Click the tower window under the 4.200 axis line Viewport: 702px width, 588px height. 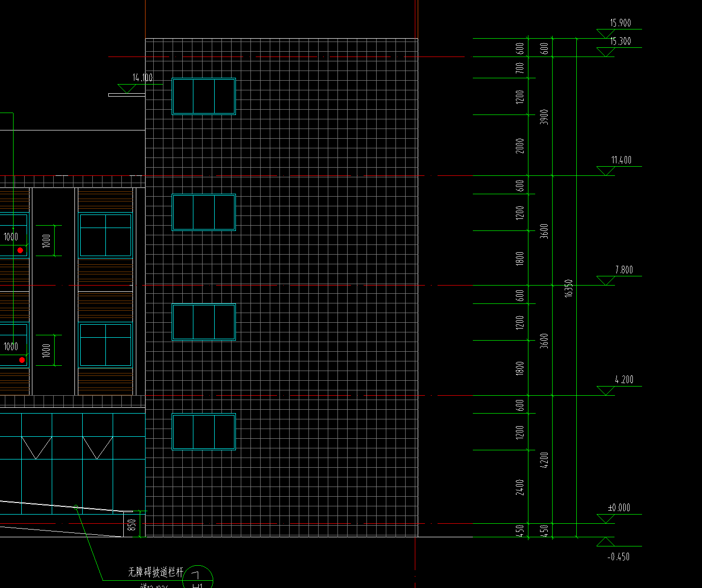click(204, 432)
